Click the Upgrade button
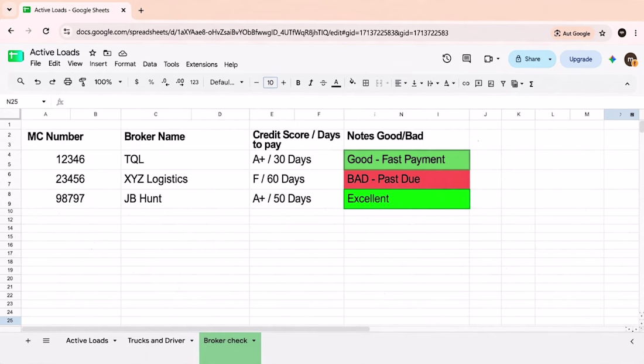 (x=580, y=59)
